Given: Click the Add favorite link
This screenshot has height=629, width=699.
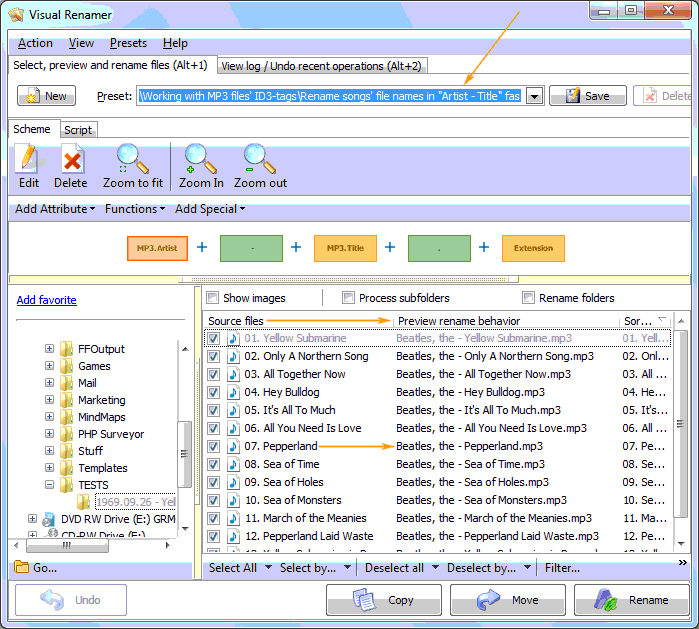Looking at the screenshot, I should click(46, 300).
